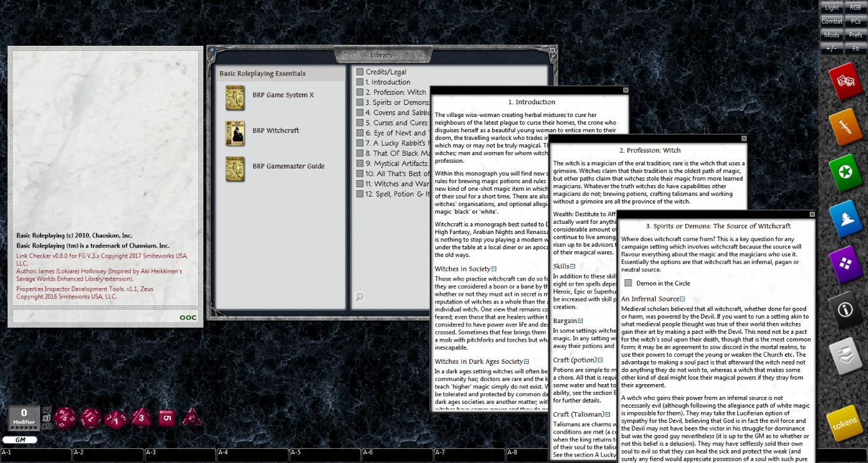Check the box next to Credits/Legal
Screen dimensions: 868x463
click(359, 71)
